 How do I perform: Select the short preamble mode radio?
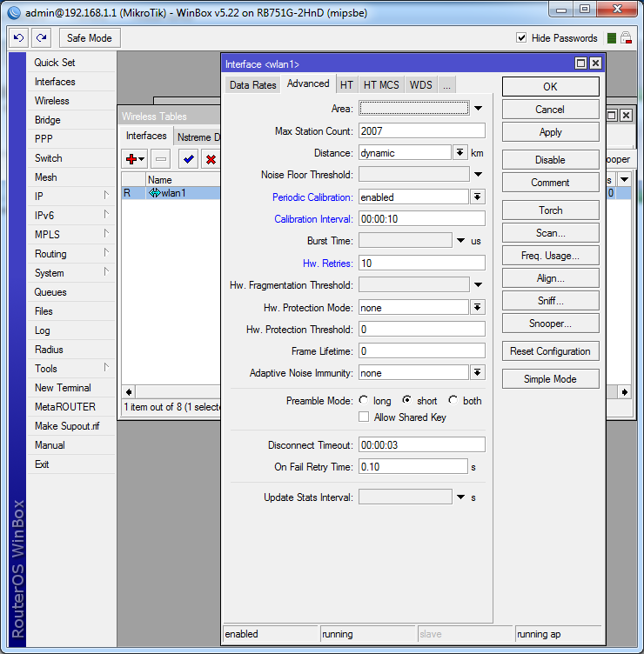click(407, 400)
